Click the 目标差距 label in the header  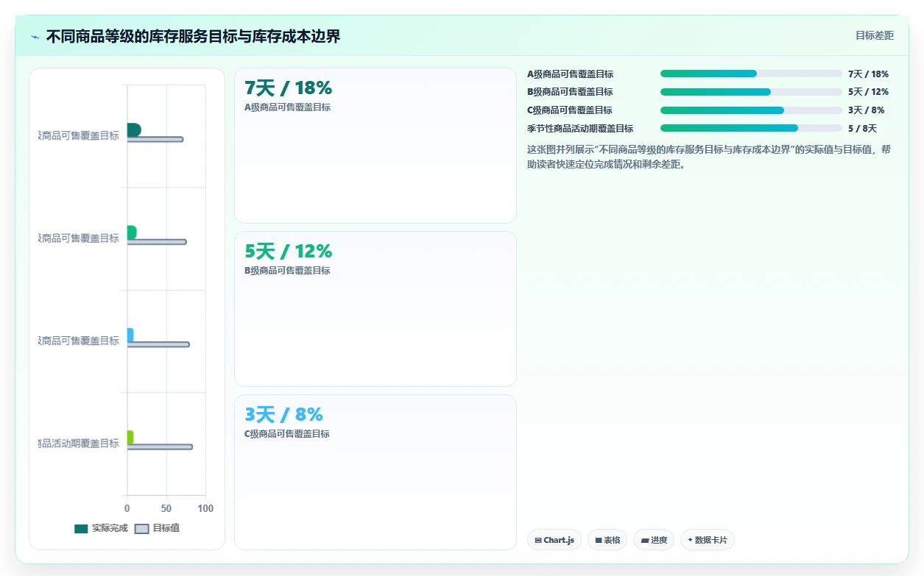(875, 35)
